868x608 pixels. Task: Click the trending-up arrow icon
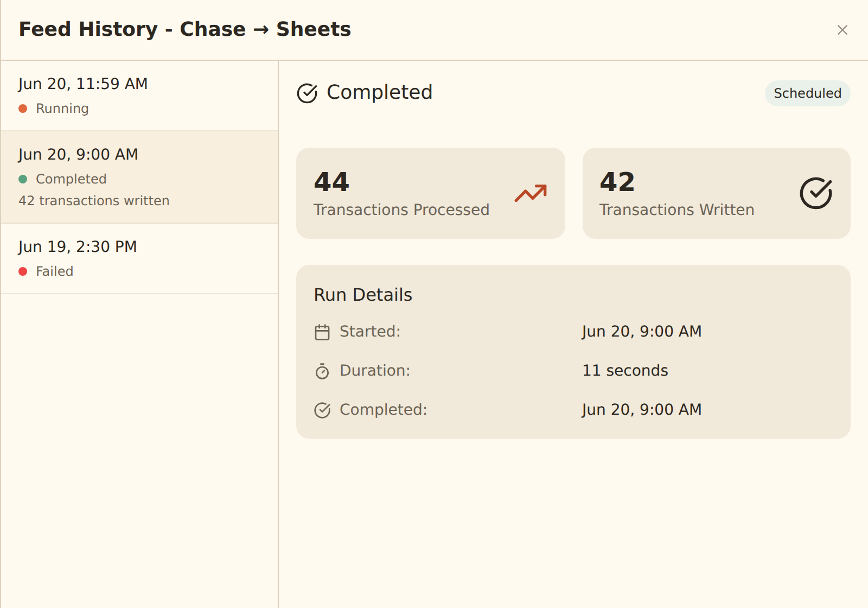click(x=531, y=193)
